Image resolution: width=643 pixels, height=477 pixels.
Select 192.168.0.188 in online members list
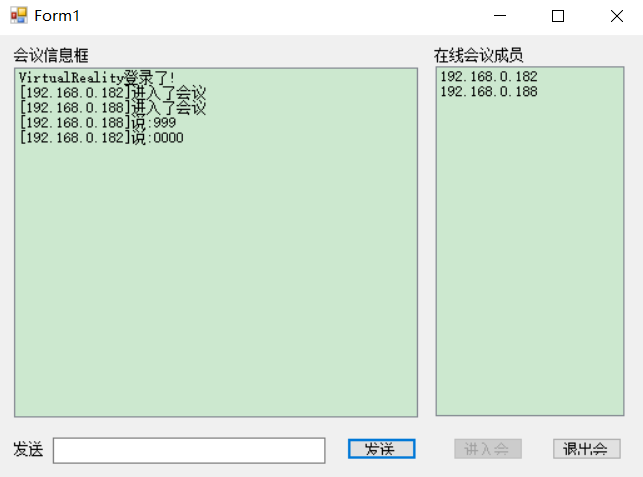[488, 92]
